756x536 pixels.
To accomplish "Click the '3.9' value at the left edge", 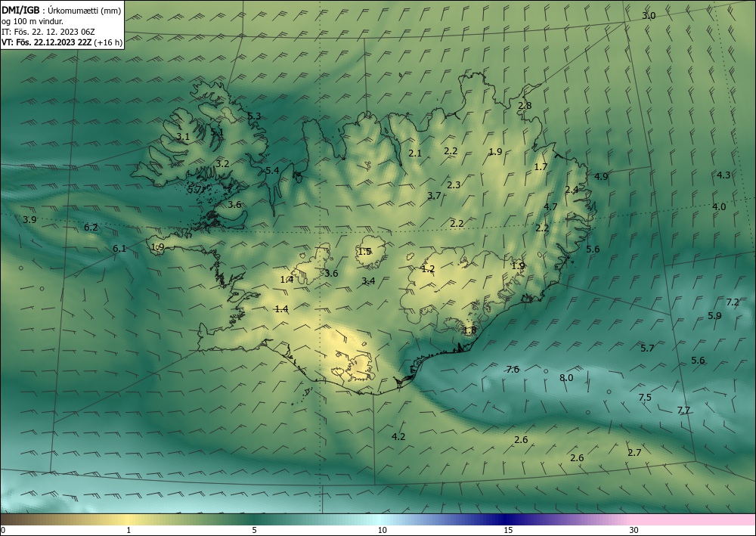I will tap(29, 220).
